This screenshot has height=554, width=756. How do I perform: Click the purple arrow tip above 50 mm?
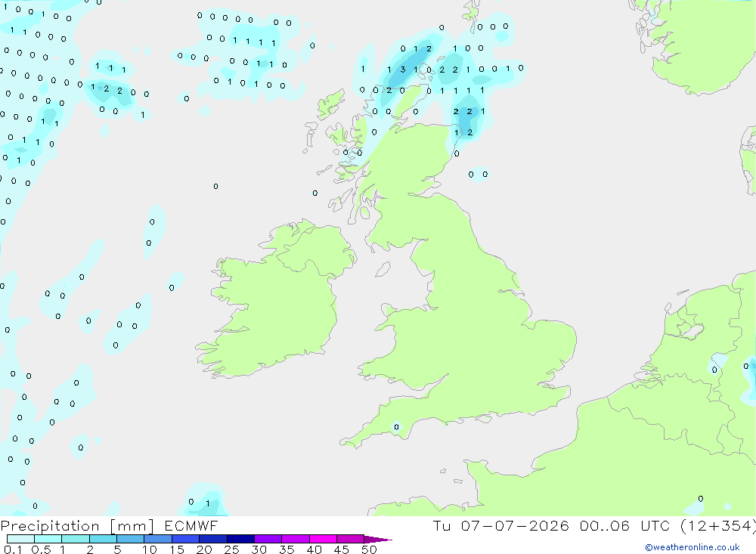click(378, 540)
